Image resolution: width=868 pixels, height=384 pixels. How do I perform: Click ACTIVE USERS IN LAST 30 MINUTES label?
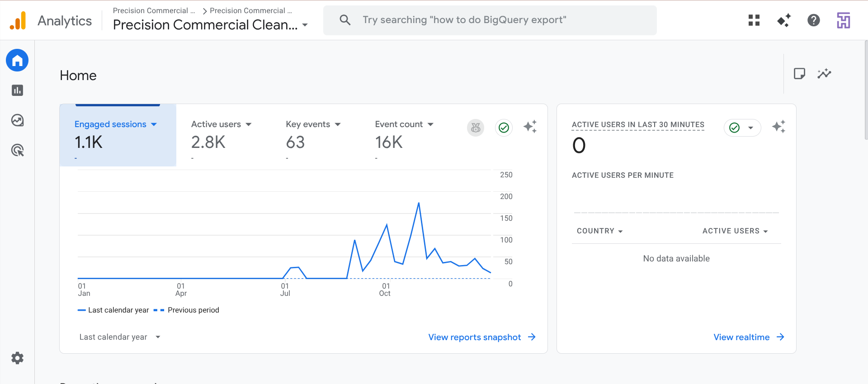[638, 124]
